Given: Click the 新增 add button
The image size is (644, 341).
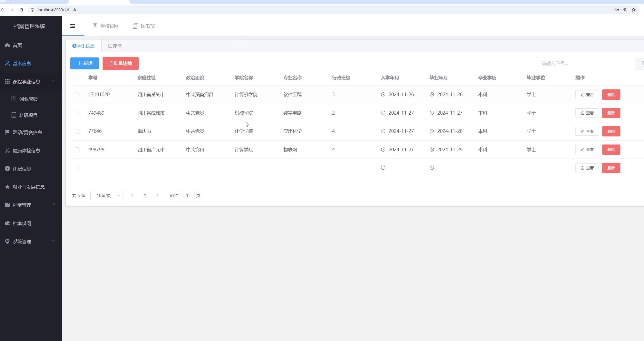Looking at the screenshot, I should pos(85,63).
